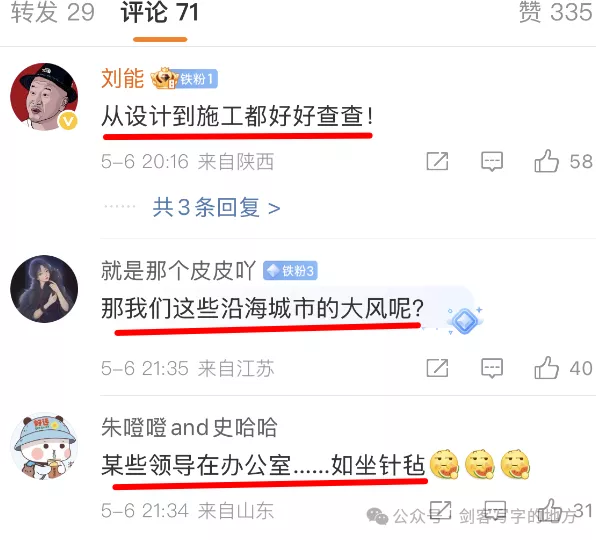The height and width of the screenshot is (540, 596).
Task: Open 朱噔噔and史哈哈 profile via username
Action: click(x=189, y=427)
